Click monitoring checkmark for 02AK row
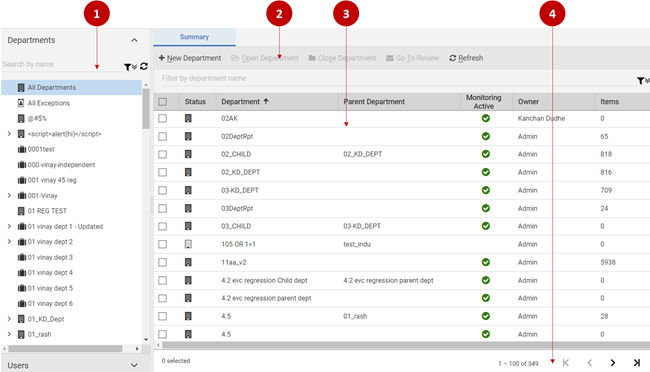 coord(486,118)
